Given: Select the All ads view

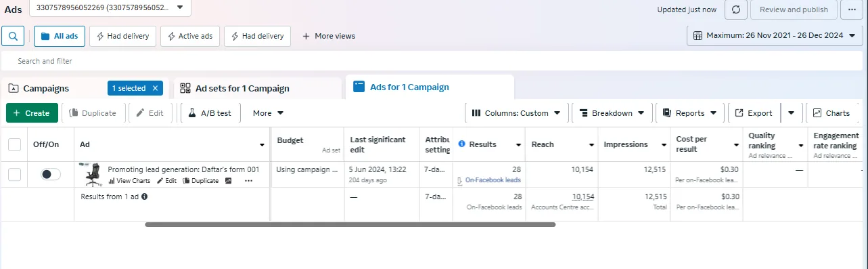Looking at the screenshot, I should (x=60, y=36).
